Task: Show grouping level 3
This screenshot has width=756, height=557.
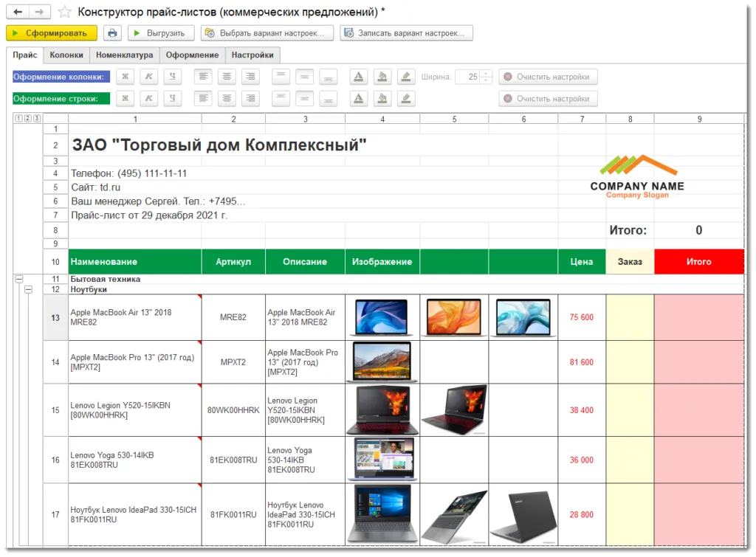Action: [x=37, y=118]
